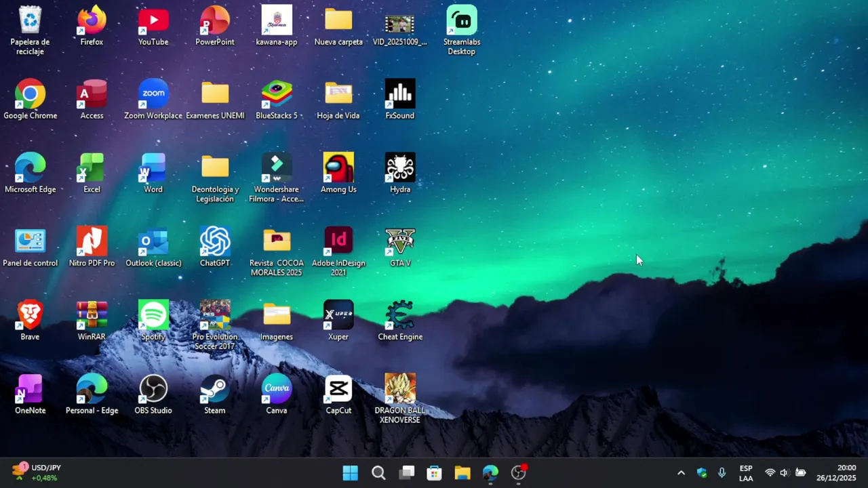Image resolution: width=868 pixels, height=488 pixels.
Task: Select the Microsoft Edge desktop shortcut
Action: (31, 174)
